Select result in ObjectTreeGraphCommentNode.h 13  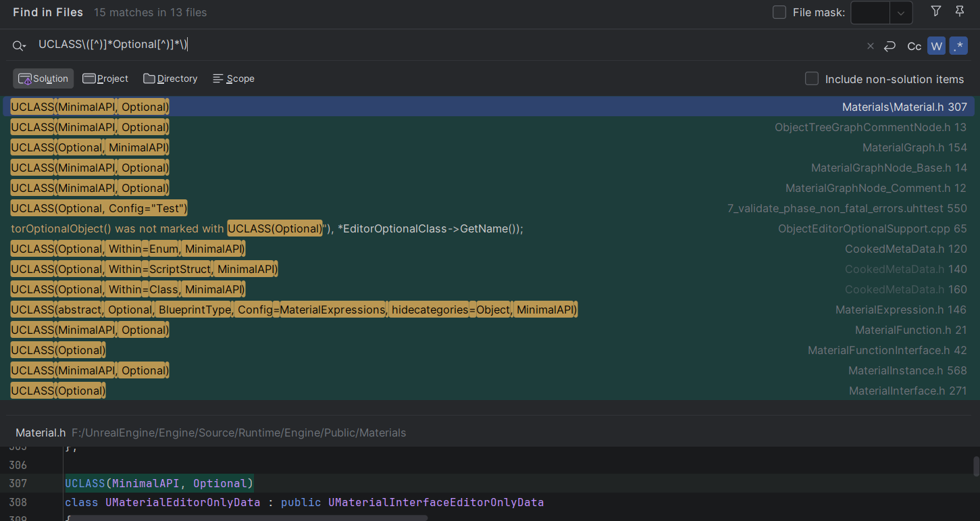click(489, 127)
